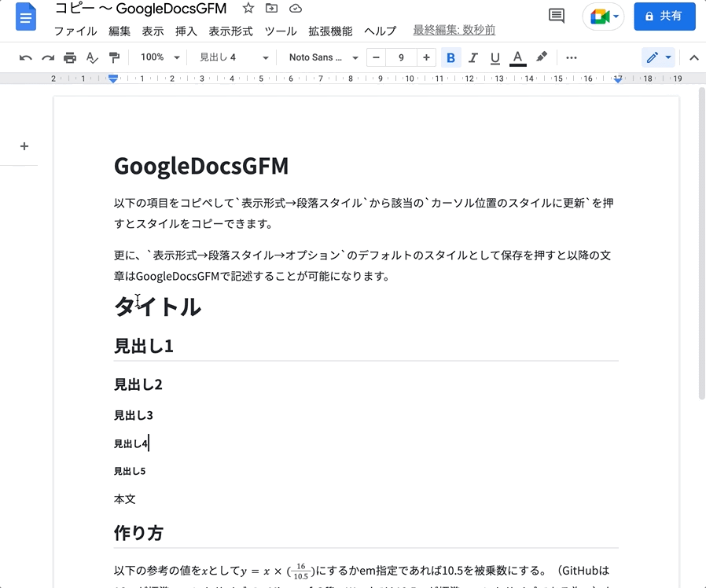This screenshot has height=588, width=706.
Task: Click the font size 9 field
Action: pos(401,57)
